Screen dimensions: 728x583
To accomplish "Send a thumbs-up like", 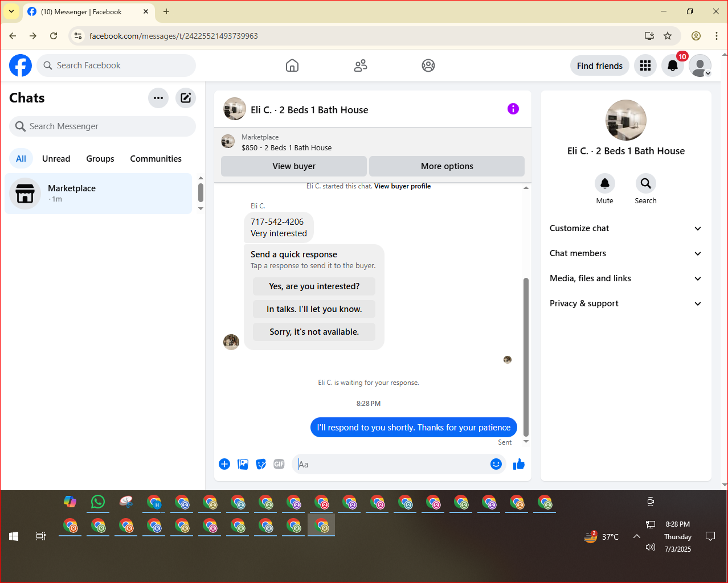I will (519, 464).
